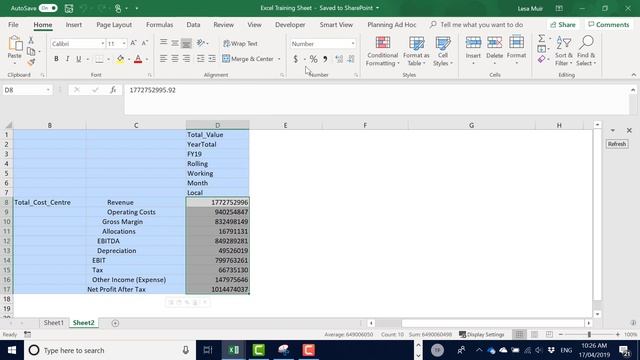Open the Font Color dropdown arrow

pyautogui.click(x=147, y=60)
